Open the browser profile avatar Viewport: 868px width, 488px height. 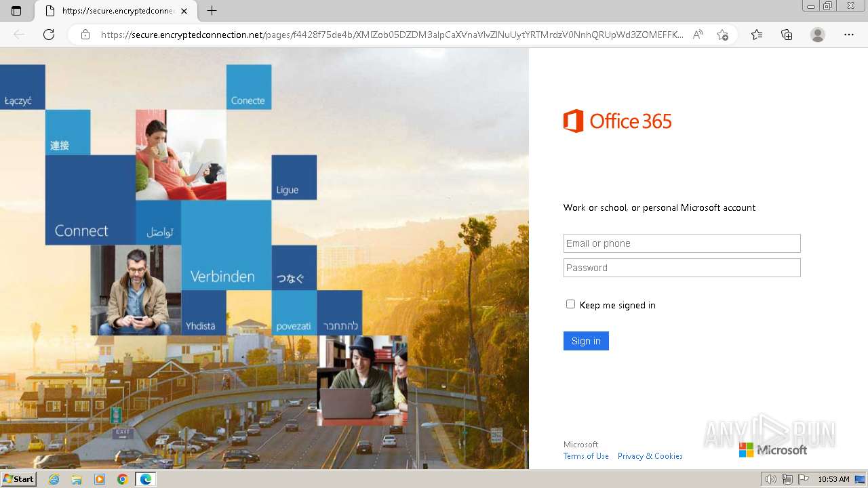[x=818, y=35]
